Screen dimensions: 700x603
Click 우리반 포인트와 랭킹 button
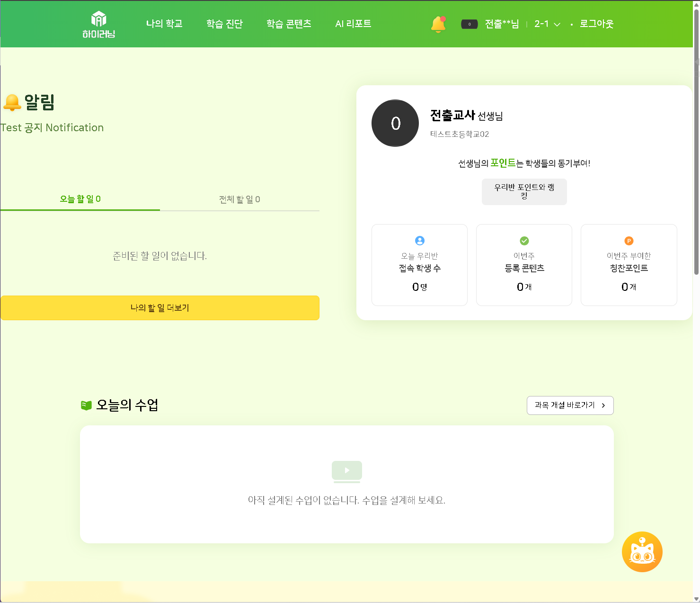pos(524,191)
